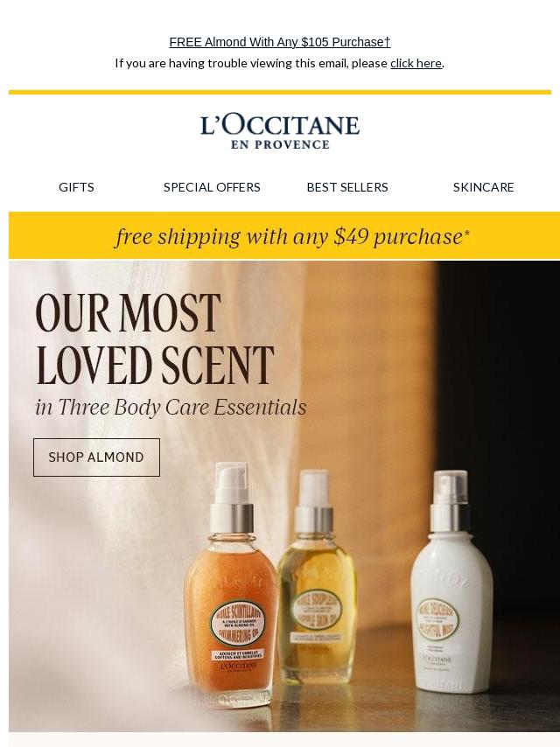Click the "in Three Body Care Essentials" subtitle

pos(171,408)
